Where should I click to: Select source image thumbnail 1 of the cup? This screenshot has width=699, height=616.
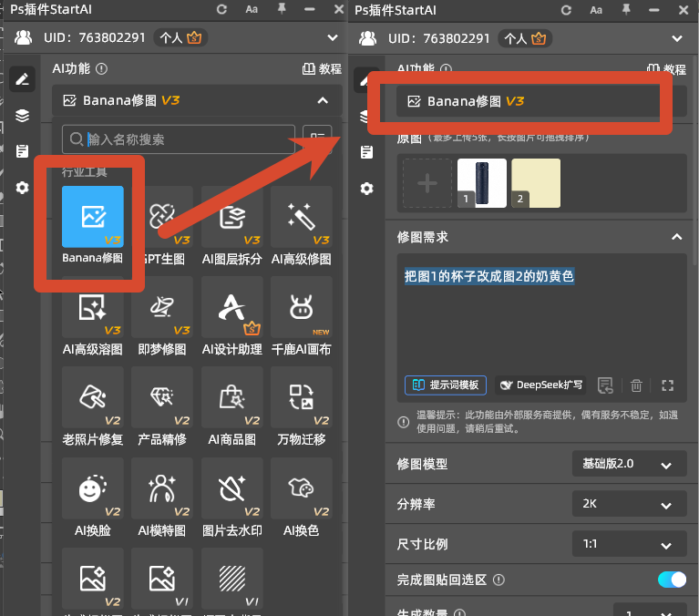click(482, 183)
